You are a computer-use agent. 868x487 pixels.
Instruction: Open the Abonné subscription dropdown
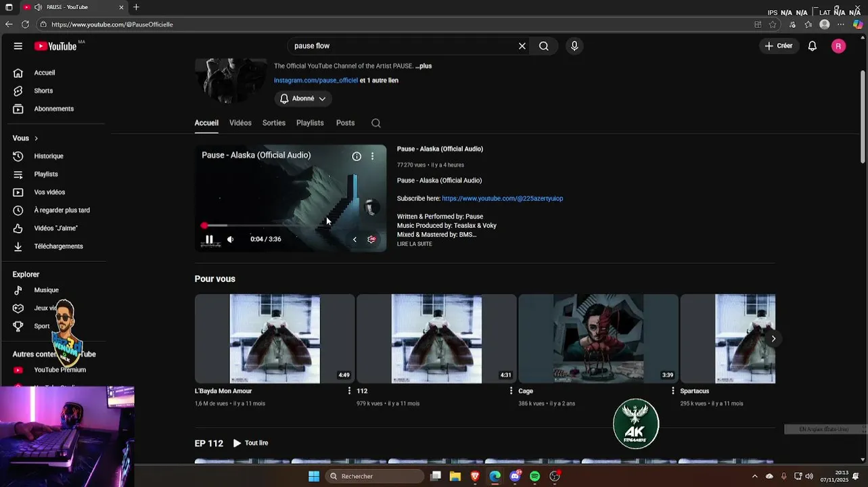pos(303,99)
